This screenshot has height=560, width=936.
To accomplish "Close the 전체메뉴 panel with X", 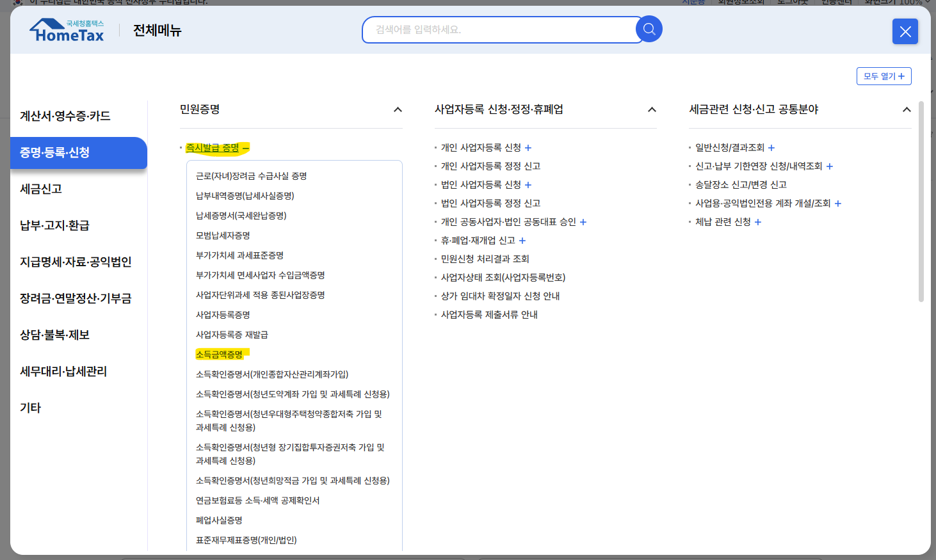I will 905,31.
